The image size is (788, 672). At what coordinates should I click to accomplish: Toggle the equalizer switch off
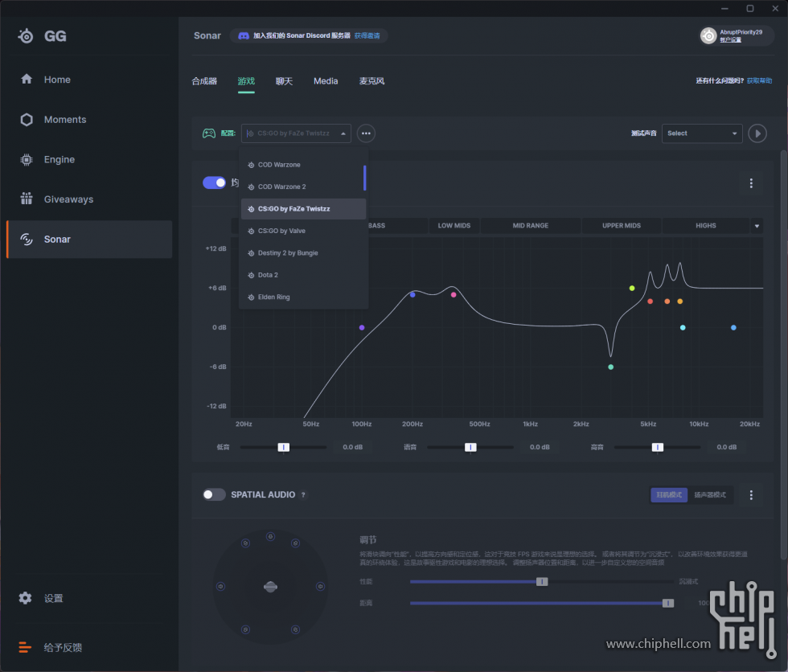214,182
